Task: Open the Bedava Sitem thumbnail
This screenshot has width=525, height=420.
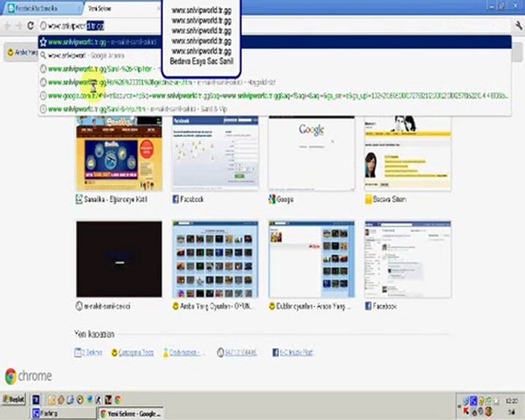Action: [x=408, y=153]
